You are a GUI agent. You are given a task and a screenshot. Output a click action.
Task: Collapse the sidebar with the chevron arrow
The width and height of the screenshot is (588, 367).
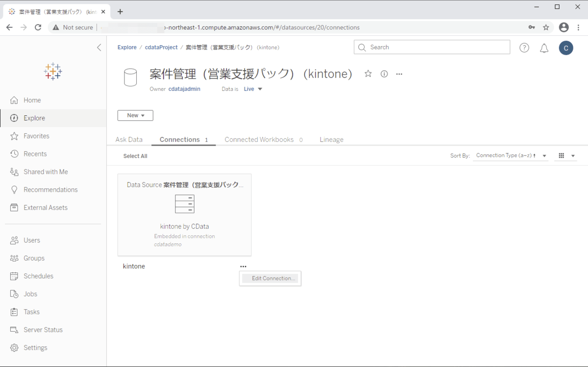click(x=99, y=48)
